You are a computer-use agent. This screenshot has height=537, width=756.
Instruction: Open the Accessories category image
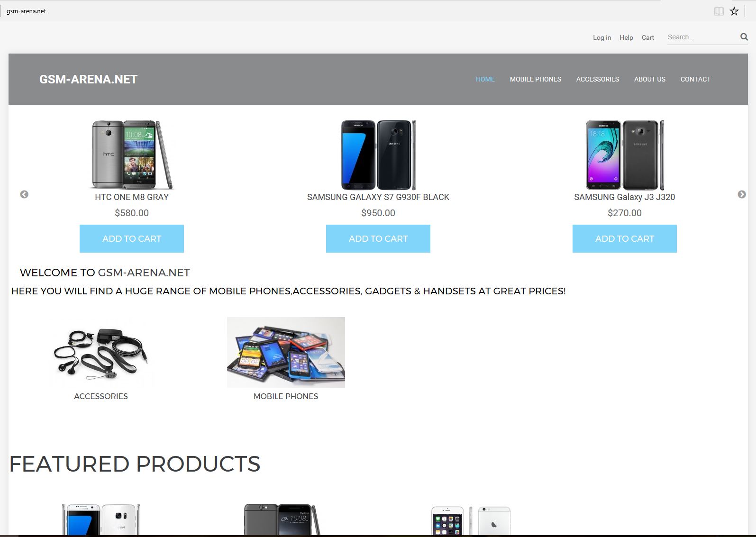(101, 352)
